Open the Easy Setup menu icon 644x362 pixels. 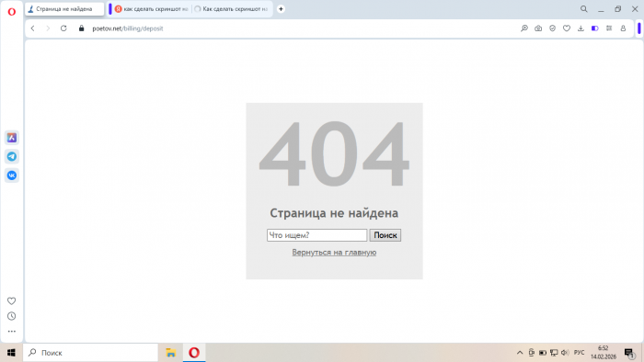coord(609,28)
